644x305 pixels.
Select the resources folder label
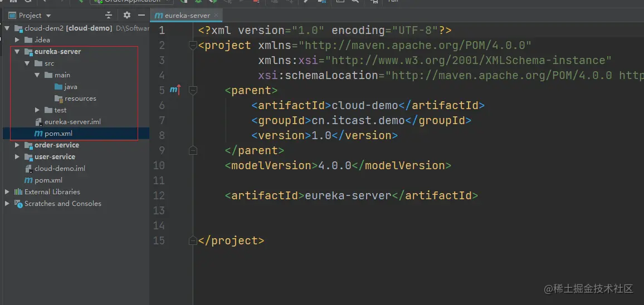pyautogui.click(x=80, y=99)
